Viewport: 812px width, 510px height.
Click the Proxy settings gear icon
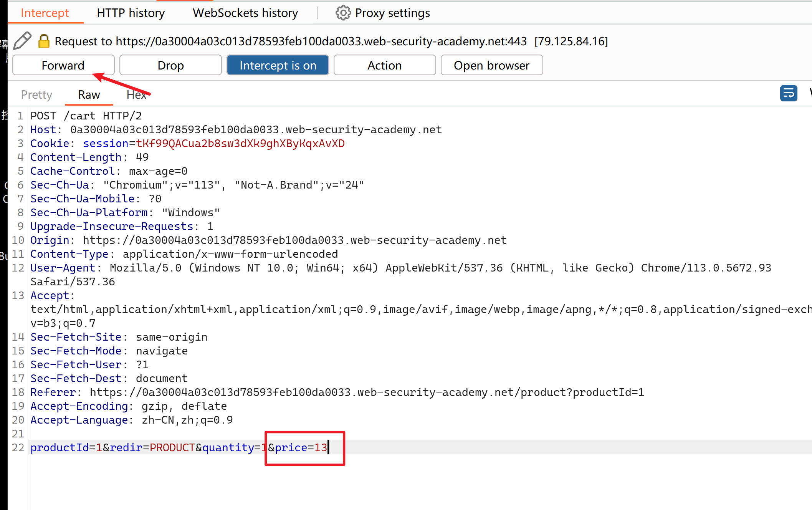[343, 13]
